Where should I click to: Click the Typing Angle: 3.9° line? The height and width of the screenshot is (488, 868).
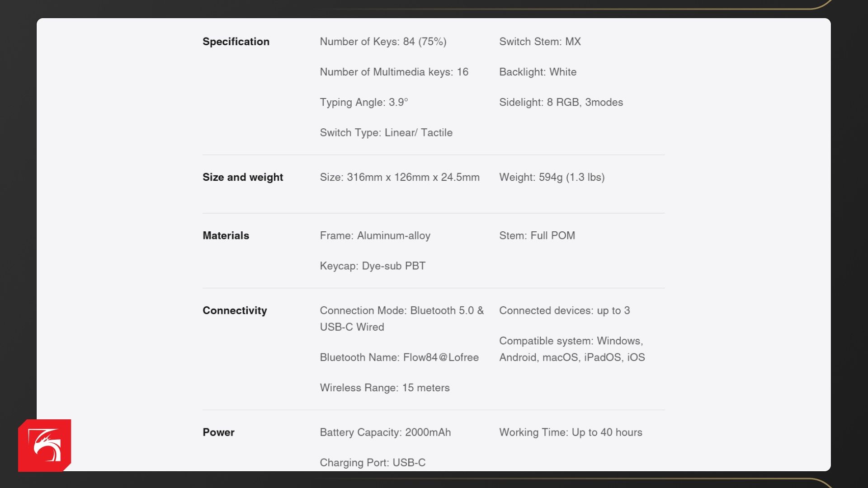pyautogui.click(x=364, y=102)
